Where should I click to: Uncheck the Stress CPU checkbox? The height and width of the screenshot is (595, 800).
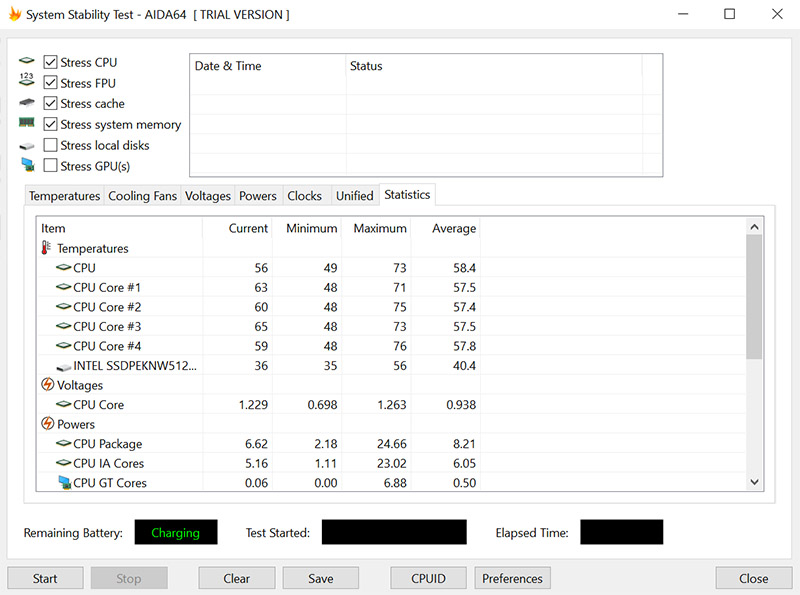pyautogui.click(x=50, y=62)
